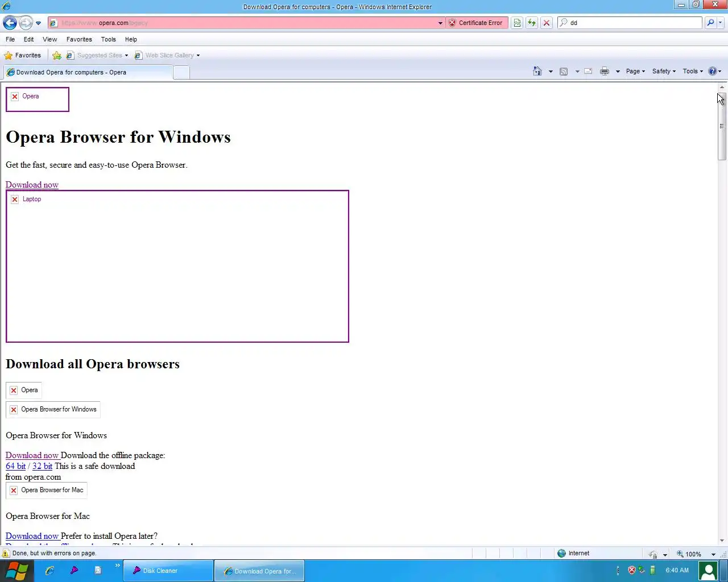Click the Protected Mode lock icon in status bar

pos(653,554)
